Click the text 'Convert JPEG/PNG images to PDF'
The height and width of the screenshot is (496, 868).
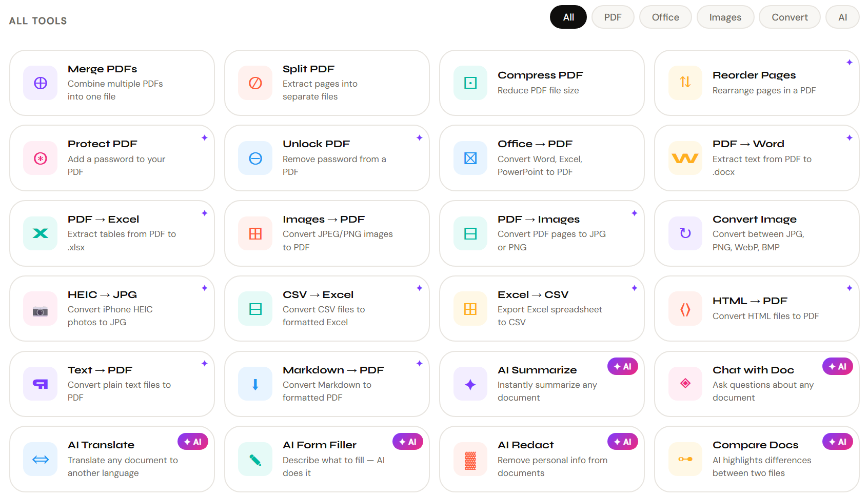click(x=338, y=241)
